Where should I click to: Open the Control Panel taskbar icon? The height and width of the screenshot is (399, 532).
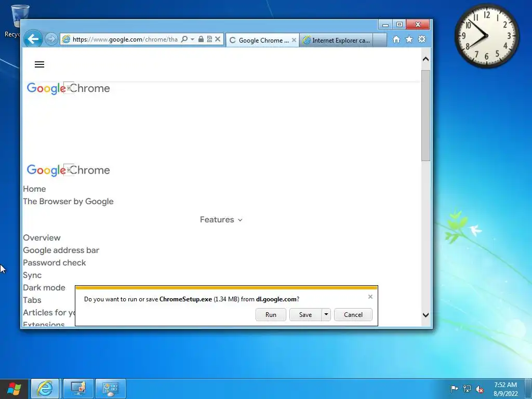[111, 389]
